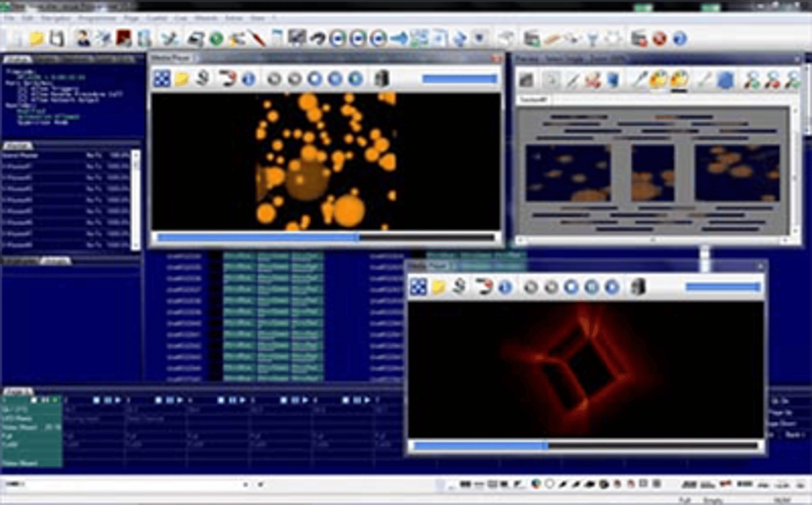Click the info icon in lower media player

[x=505, y=287]
